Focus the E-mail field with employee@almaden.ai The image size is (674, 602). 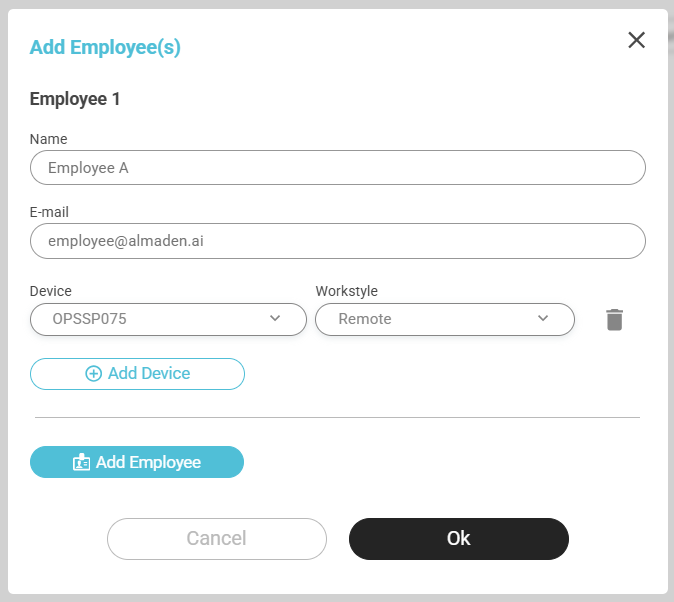(337, 241)
